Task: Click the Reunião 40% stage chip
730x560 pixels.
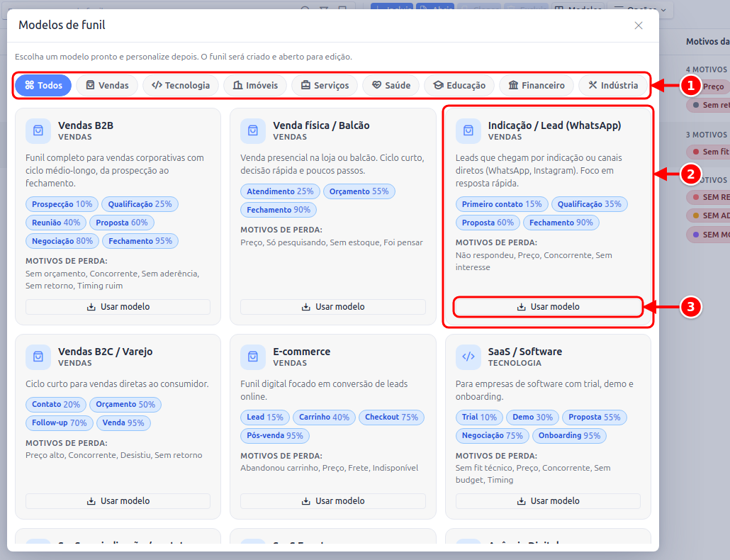Action: click(56, 223)
